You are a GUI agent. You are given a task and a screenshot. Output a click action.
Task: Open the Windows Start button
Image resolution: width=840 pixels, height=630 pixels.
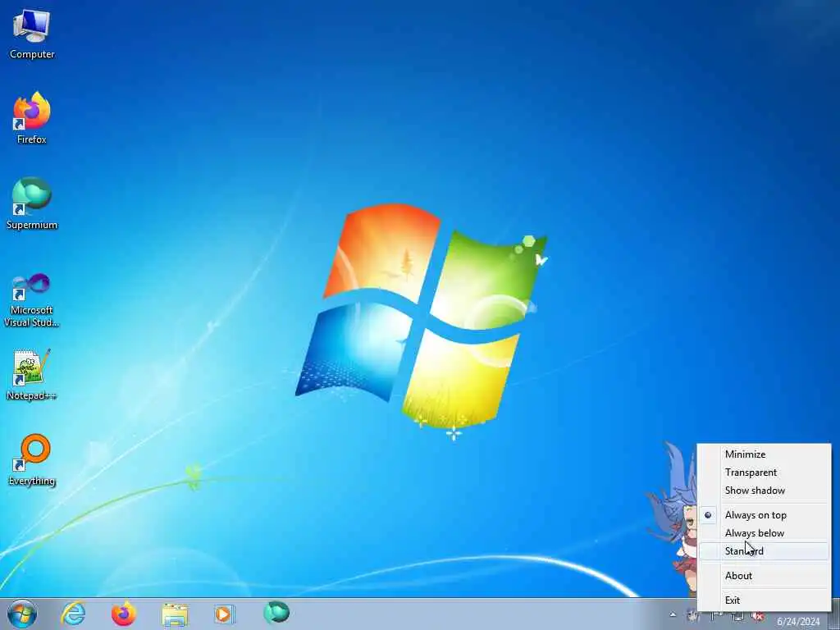pyautogui.click(x=22, y=614)
